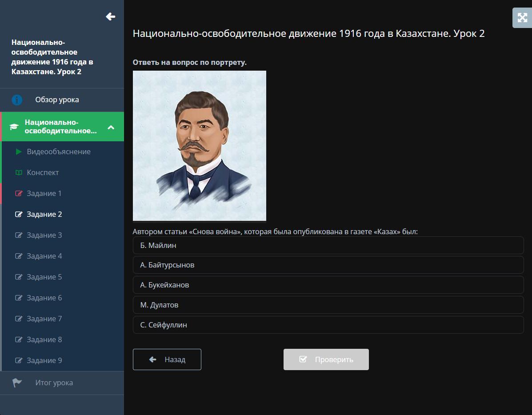Open Задание 9 from the sidebar
Image resolution: width=532 pixels, height=415 pixels.
[44, 361]
